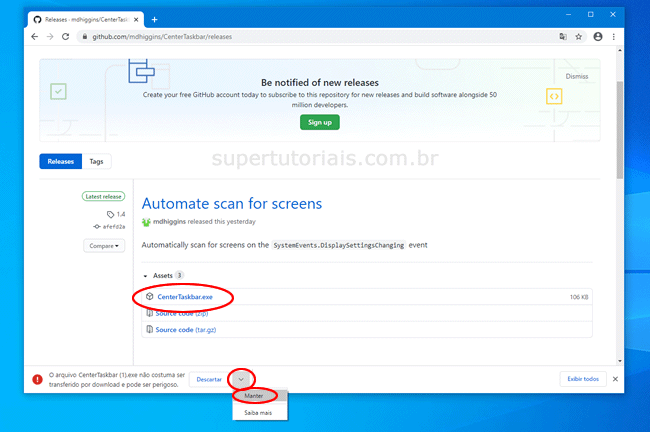Download the CenterTaskbar.exe asset

185,297
